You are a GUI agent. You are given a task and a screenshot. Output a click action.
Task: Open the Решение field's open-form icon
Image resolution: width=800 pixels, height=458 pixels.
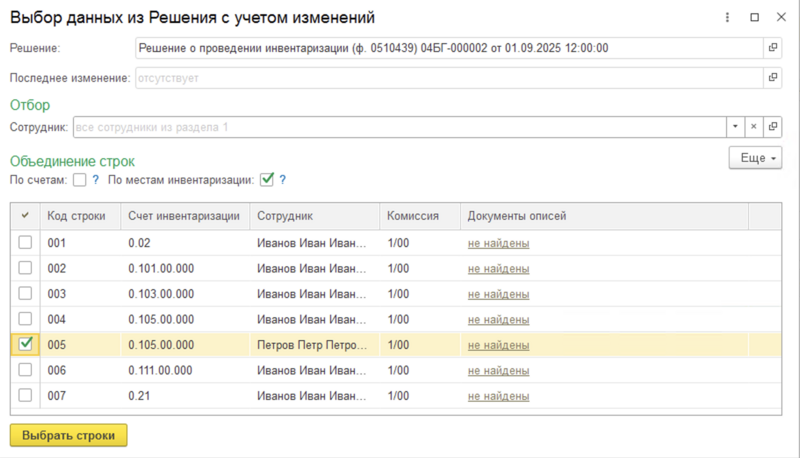tap(772, 48)
